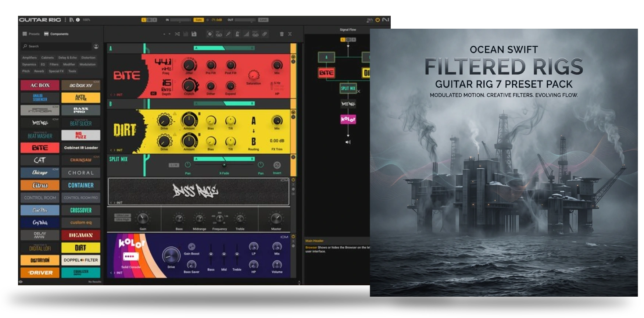This screenshot has height=318, width=644.
Task: Delete rack using trash icon
Action: [282, 34]
